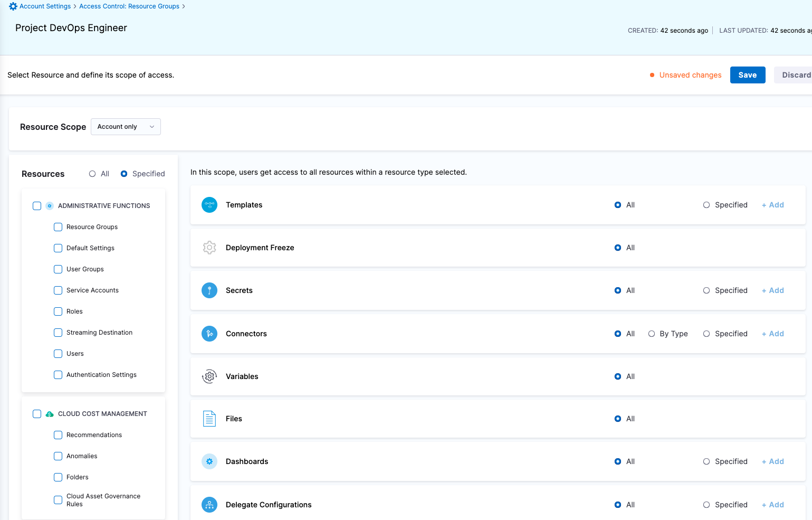Navigate to Access Control: Resource Groups breadcrumb
Screen dimensions: 812x520
pyautogui.click(x=129, y=6)
